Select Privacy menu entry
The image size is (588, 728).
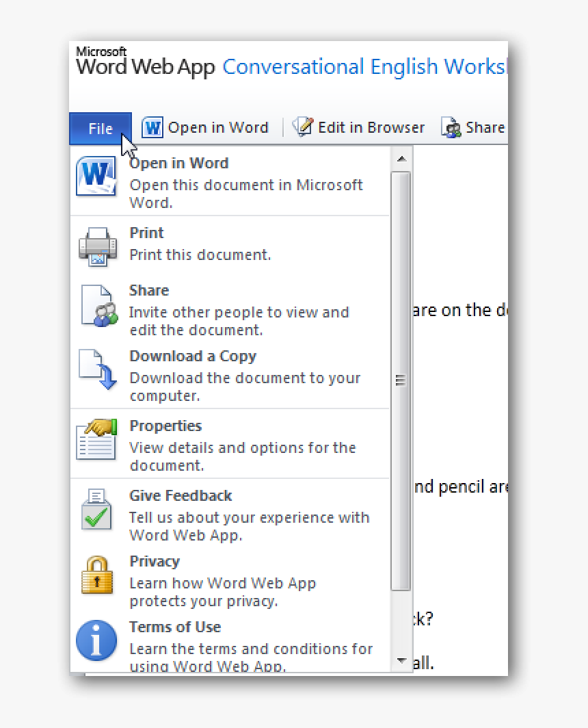point(155,562)
